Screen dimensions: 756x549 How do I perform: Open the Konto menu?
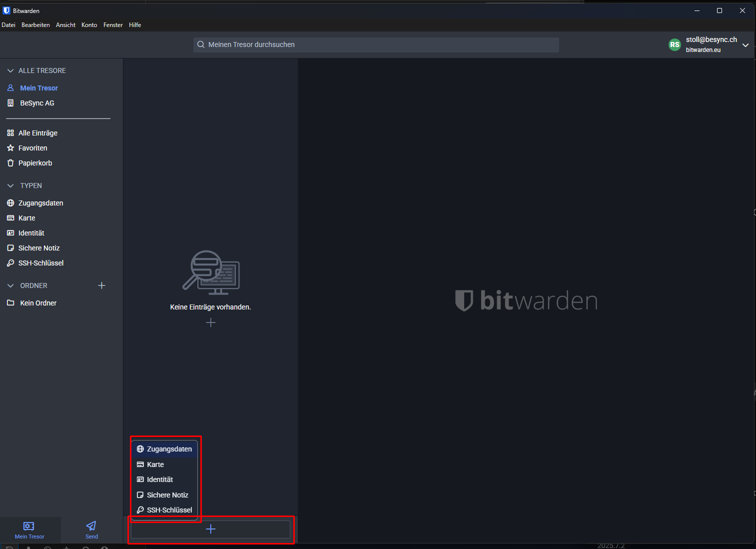point(89,25)
